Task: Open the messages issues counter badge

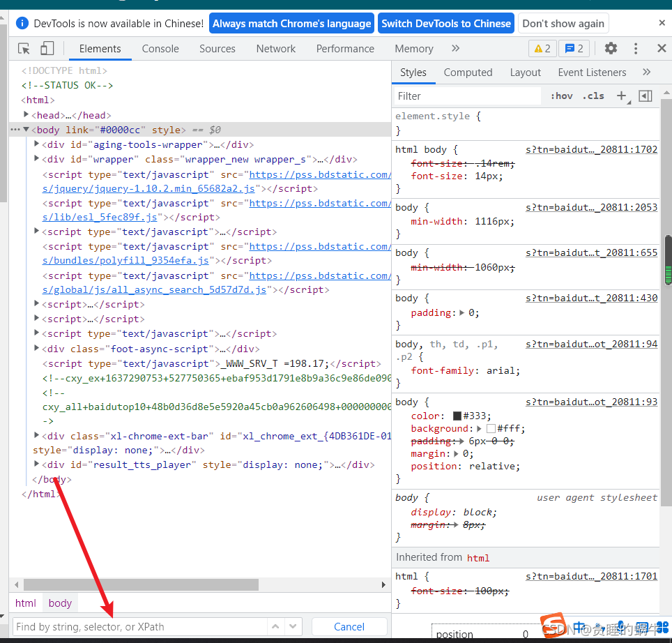Action: pyautogui.click(x=574, y=48)
